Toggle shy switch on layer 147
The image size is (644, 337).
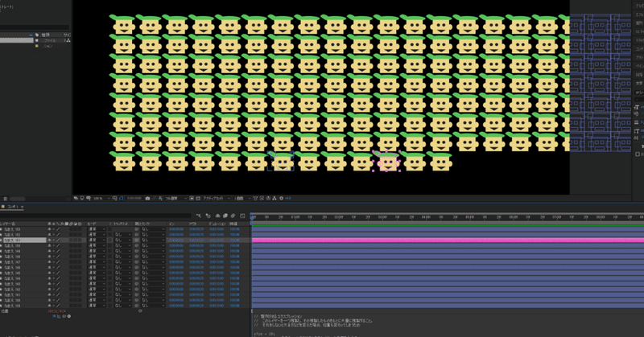[49, 262]
